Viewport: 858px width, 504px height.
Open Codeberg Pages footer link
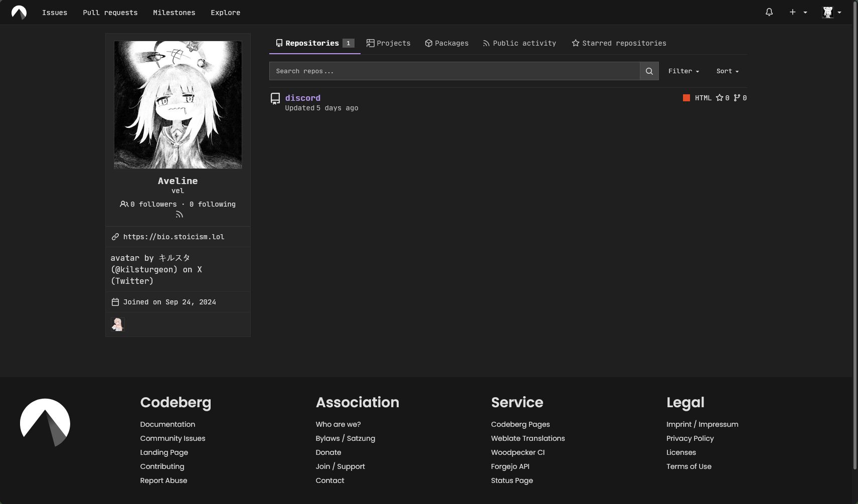pos(521,424)
